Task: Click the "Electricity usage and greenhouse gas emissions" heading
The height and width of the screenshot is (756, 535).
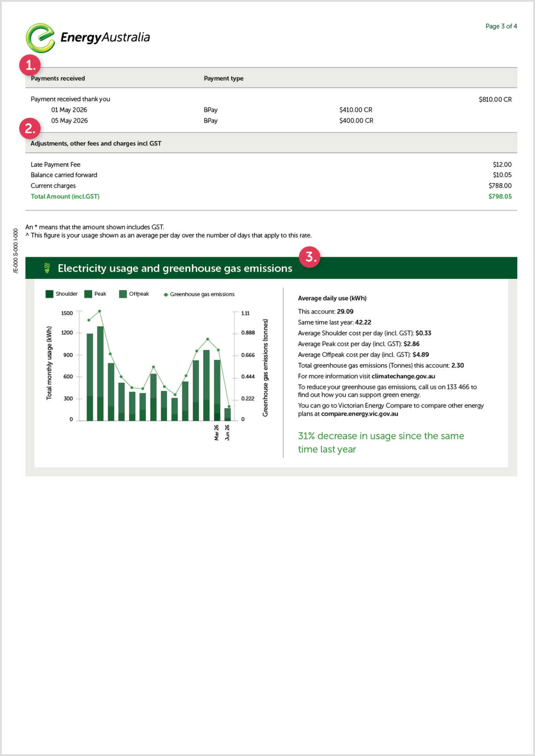Action: click(175, 268)
